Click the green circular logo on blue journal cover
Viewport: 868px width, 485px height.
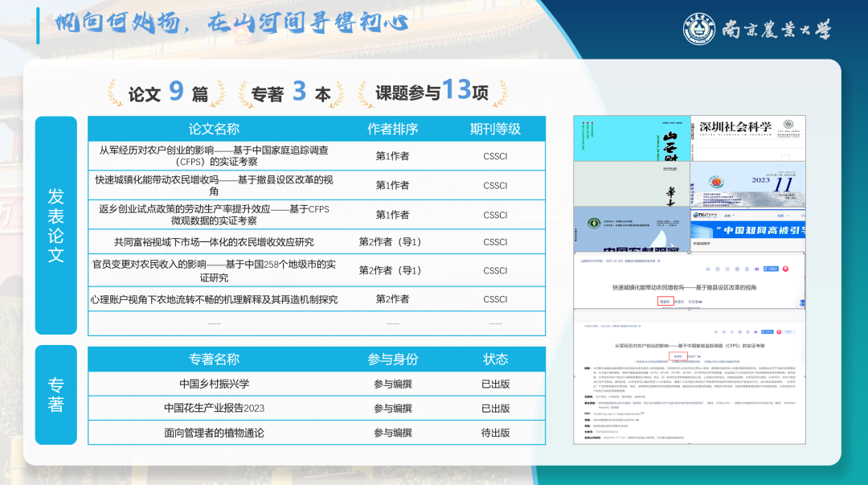595,222
